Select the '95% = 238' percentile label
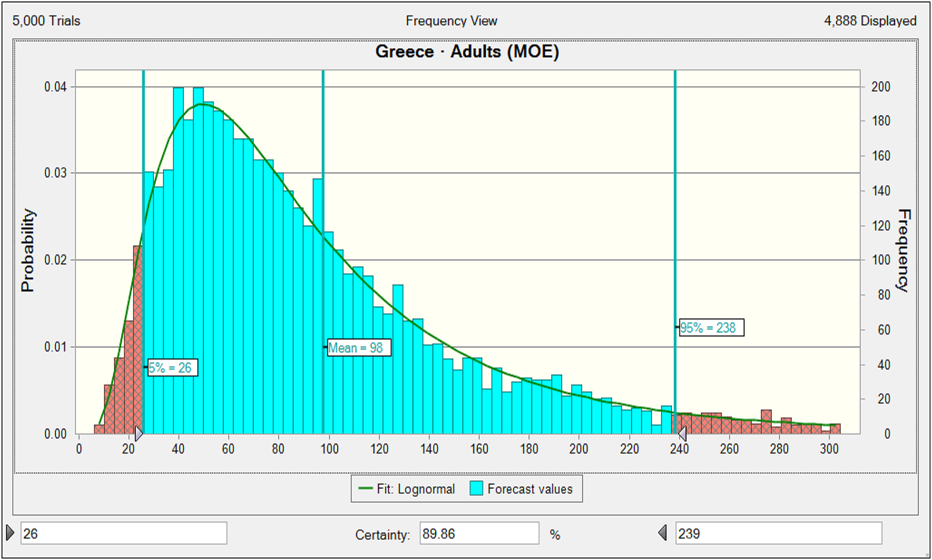Screen dimensions: 932x560 point(711,328)
